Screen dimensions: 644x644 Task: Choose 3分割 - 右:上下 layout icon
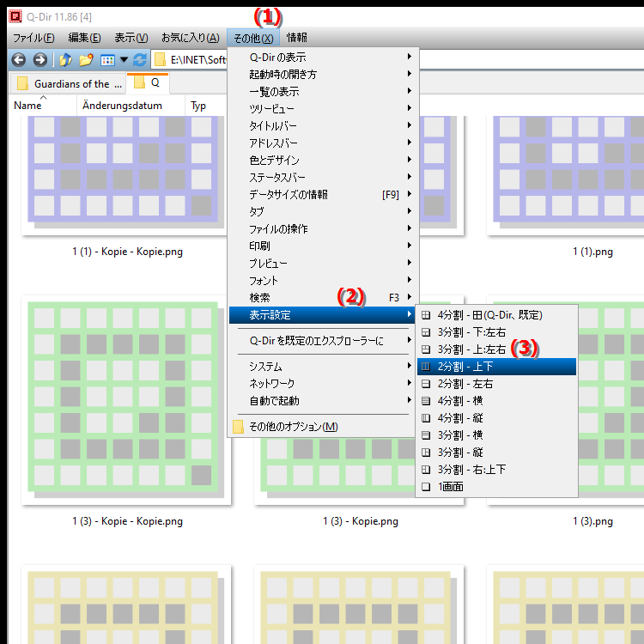point(426,470)
